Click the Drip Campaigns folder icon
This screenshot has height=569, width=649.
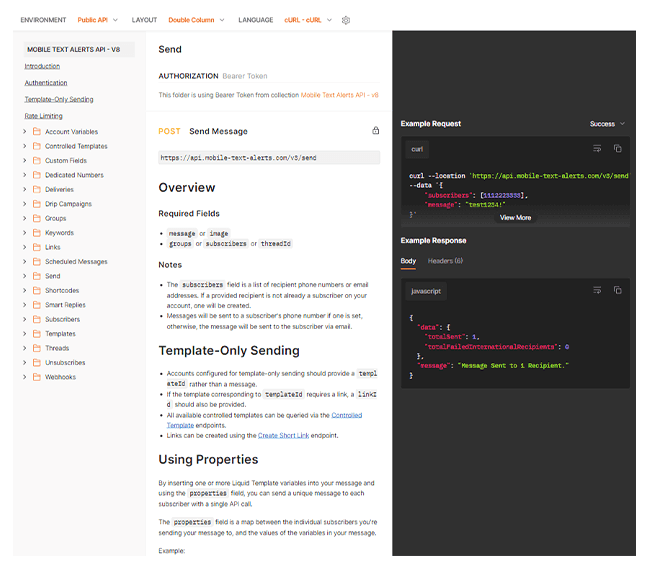click(x=37, y=204)
